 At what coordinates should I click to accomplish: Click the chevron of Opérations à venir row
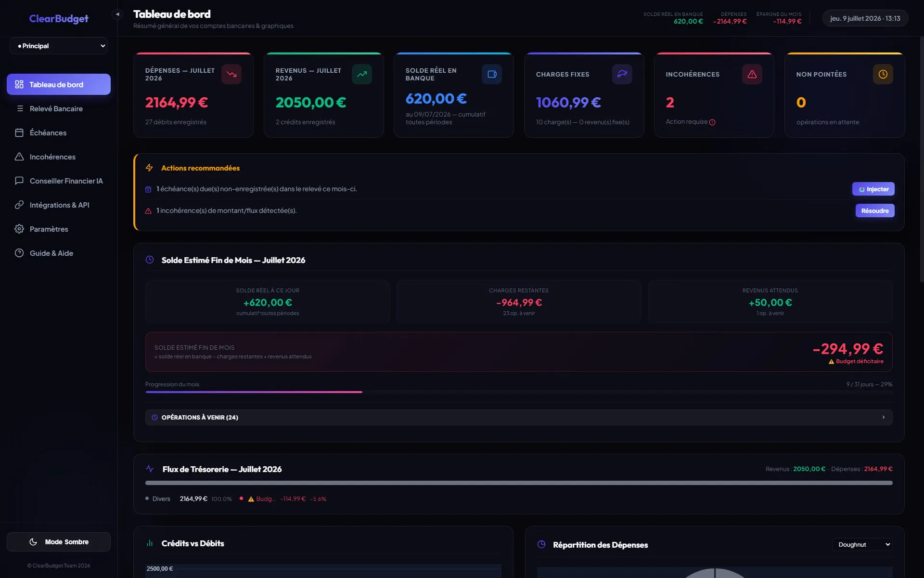884,417
